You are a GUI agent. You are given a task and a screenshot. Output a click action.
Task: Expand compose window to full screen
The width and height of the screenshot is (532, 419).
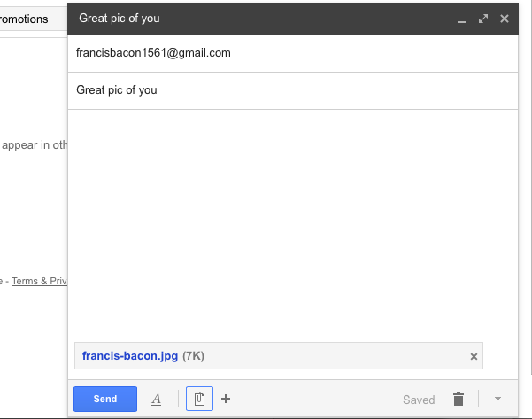click(x=483, y=19)
